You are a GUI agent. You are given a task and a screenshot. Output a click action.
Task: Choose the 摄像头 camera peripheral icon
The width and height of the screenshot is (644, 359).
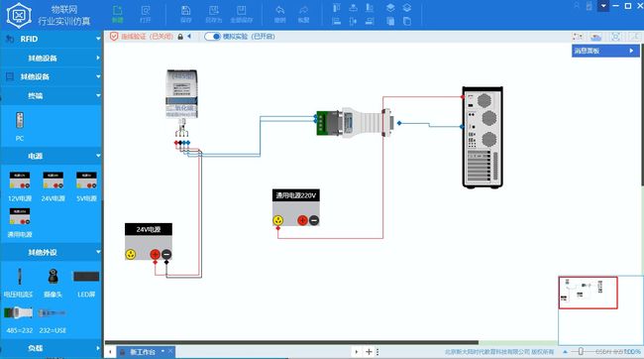53,283
